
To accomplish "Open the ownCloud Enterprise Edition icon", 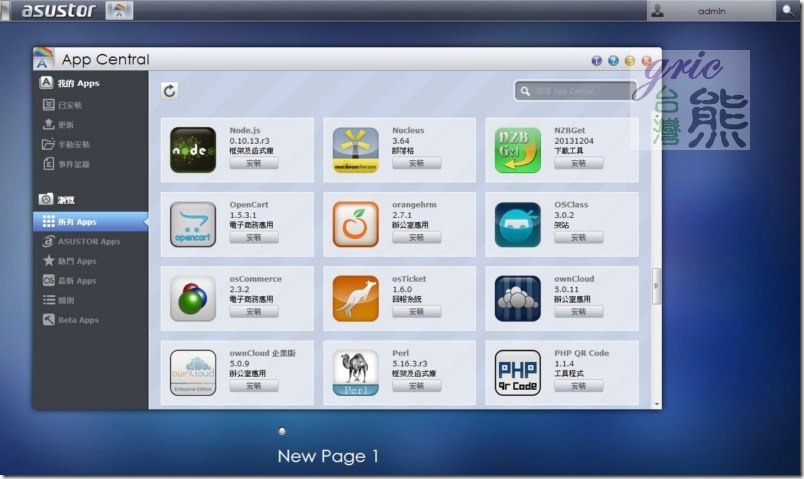I will [x=193, y=373].
